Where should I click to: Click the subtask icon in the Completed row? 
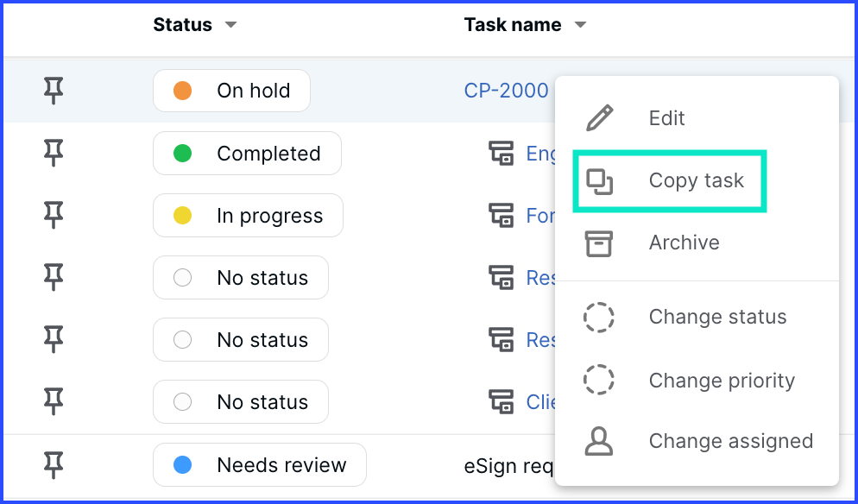pyautogui.click(x=501, y=153)
